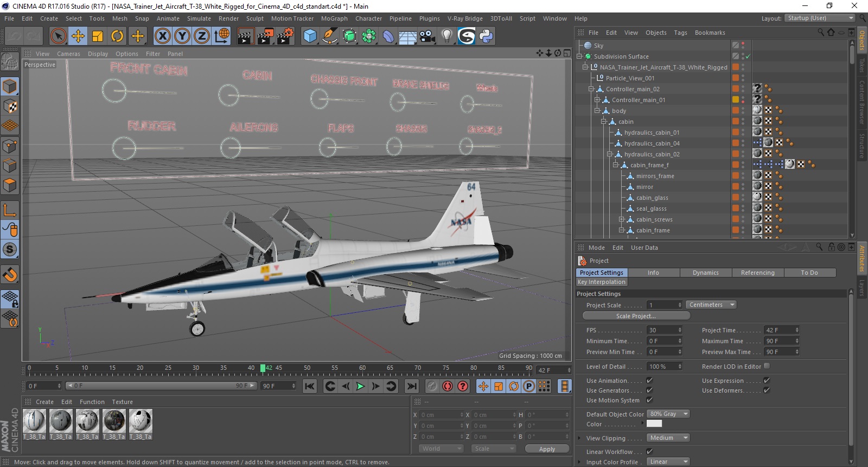Open the MoGraph array generator icon

(x=369, y=36)
